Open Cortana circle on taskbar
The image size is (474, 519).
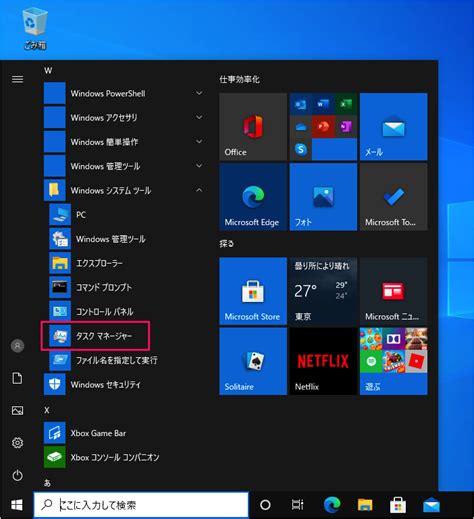(265, 505)
